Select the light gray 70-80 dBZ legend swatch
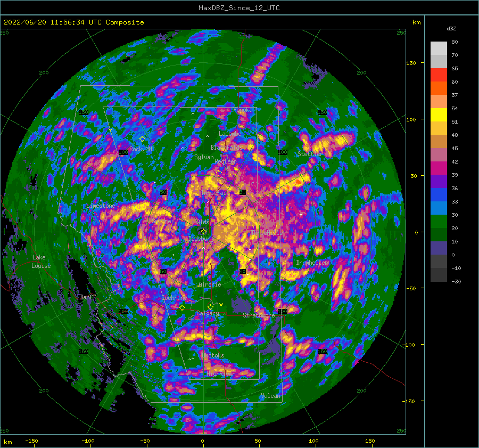 439,48
